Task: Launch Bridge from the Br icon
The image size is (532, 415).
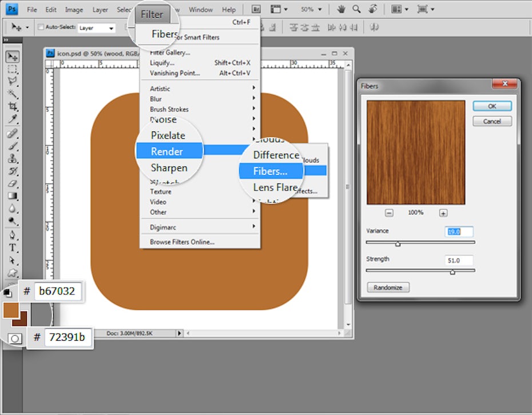Action: tap(256, 9)
